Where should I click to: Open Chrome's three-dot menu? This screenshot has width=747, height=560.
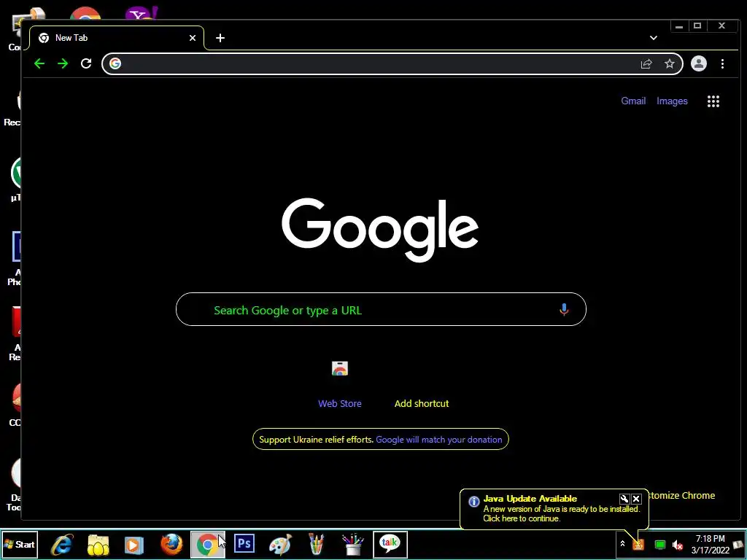pyautogui.click(x=722, y=63)
